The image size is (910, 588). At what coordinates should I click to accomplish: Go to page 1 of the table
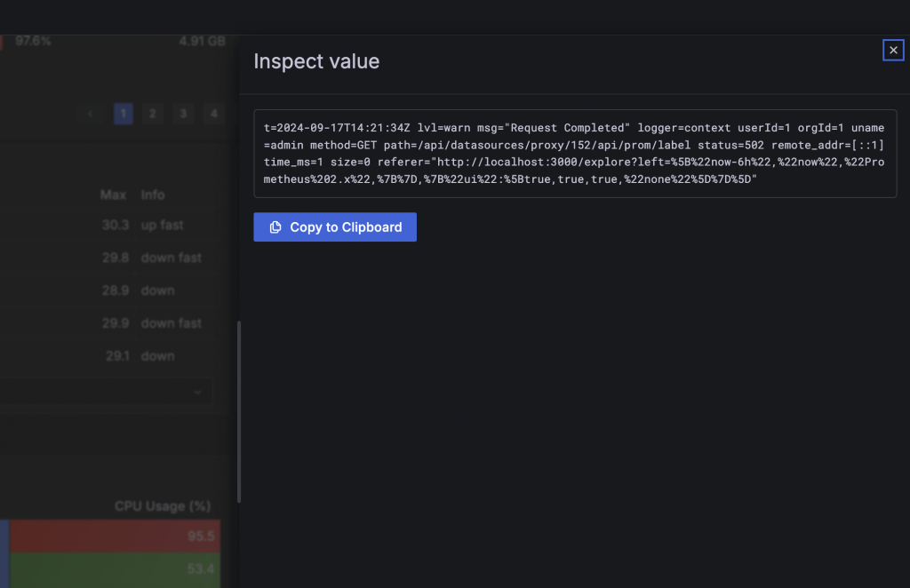tap(124, 114)
